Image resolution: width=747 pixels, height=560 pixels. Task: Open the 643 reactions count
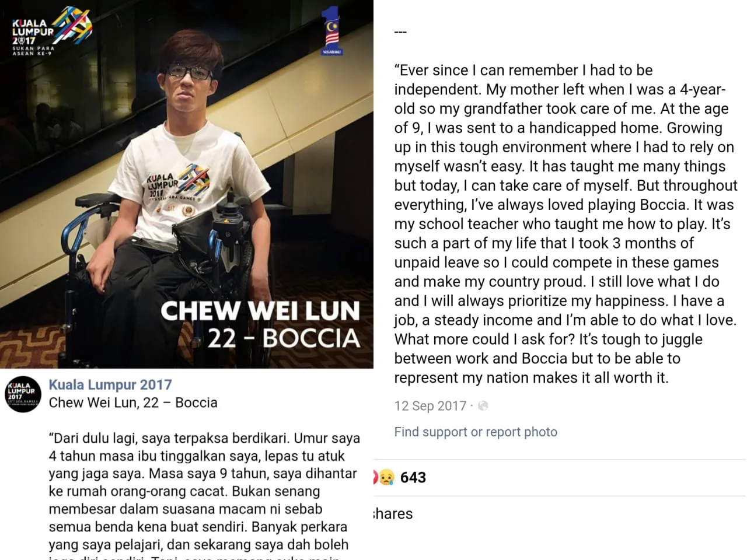point(413,478)
